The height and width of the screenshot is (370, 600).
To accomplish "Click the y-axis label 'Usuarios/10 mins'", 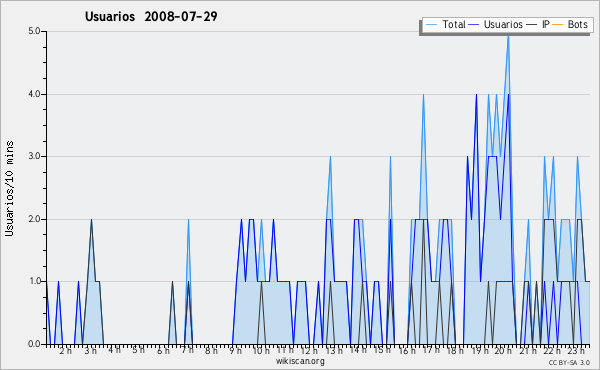I will coord(9,188).
